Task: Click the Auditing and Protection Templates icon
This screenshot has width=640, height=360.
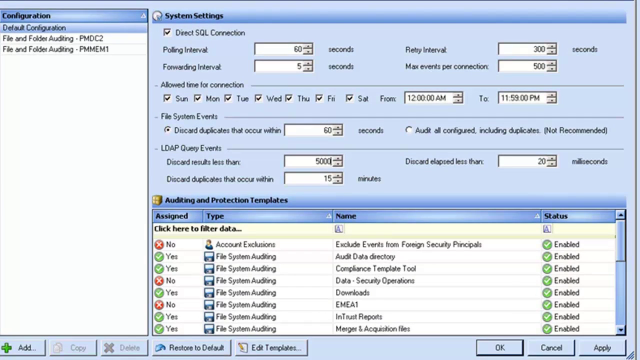Action: coord(157,200)
